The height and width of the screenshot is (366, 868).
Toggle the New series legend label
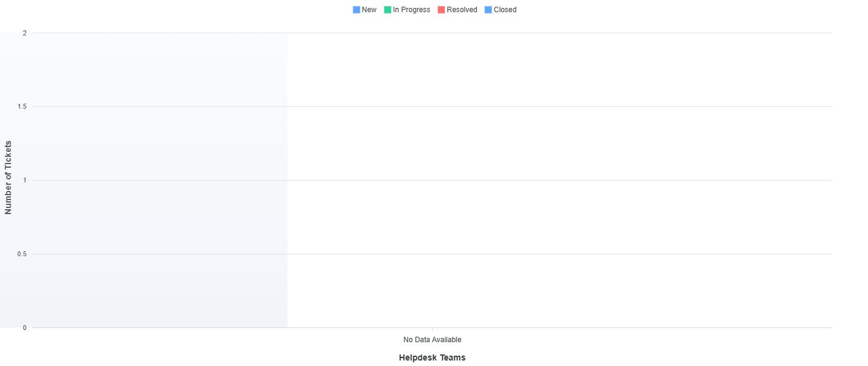(369, 10)
